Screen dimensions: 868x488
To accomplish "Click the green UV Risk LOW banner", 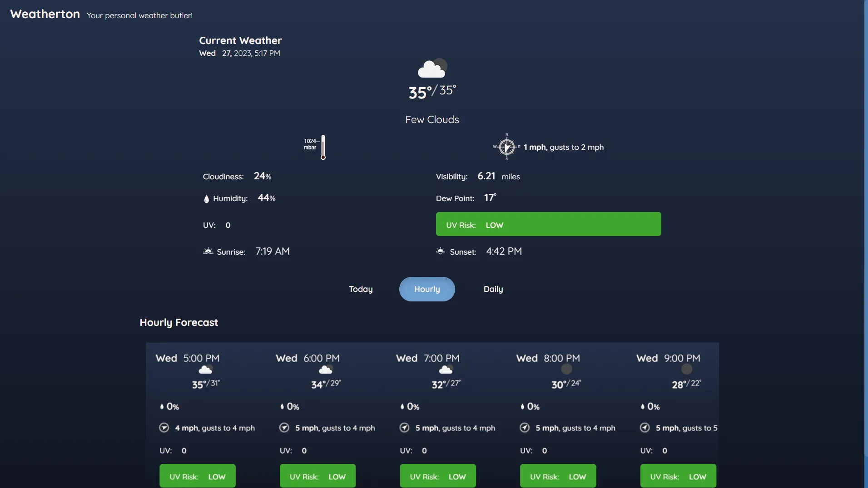I will [548, 224].
